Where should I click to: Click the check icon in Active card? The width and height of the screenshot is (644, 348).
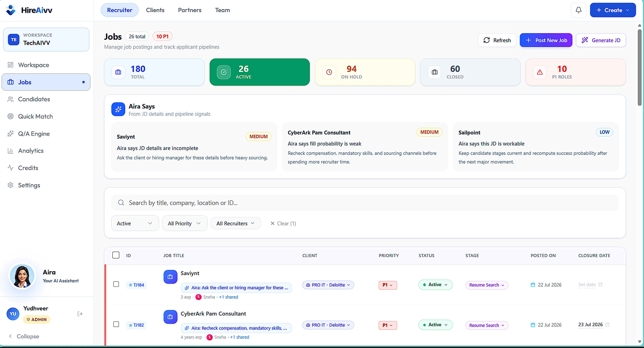coord(224,72)
